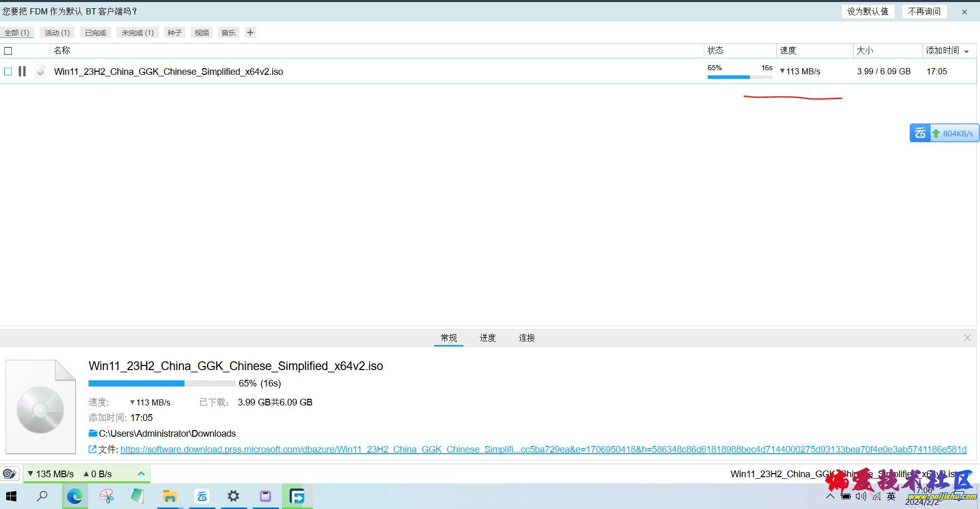Open the Microsoft download source URL link
Image resolution: width=980 pixels, height=509 pixels.
coord(543,450)
